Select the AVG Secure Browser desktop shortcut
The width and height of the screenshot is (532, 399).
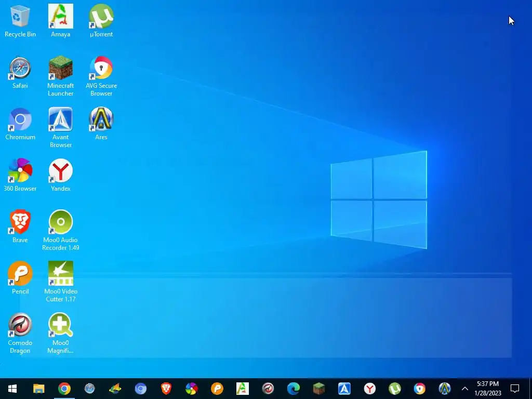pyautogui.click(x=101, y=76)
